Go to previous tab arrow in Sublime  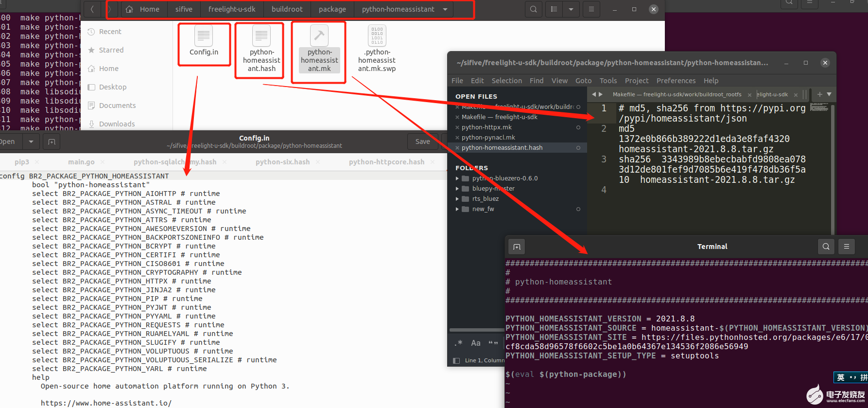[593, 94]
